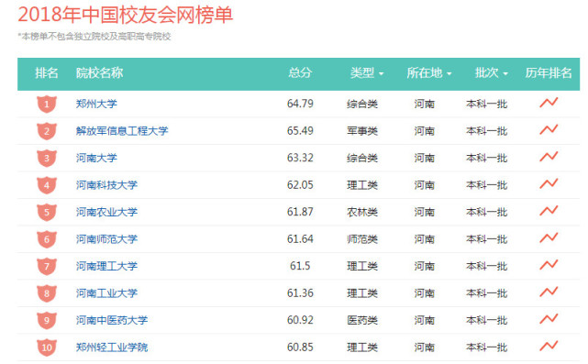Screen dimensions: 588x364
Task: Click the 师范类 type cell
Action: coord(362,239)
